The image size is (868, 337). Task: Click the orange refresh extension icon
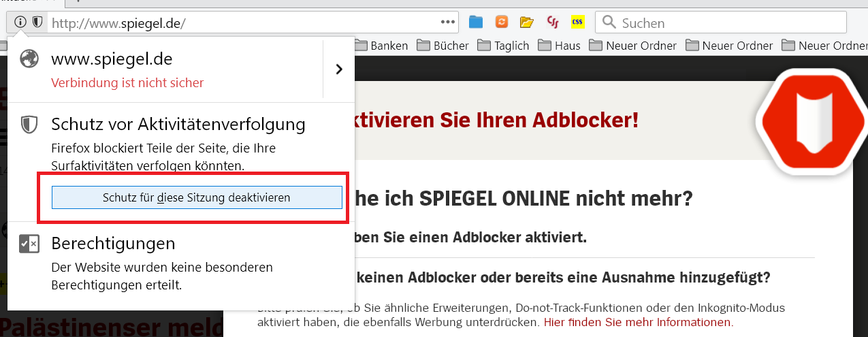[x=502, y=22]
